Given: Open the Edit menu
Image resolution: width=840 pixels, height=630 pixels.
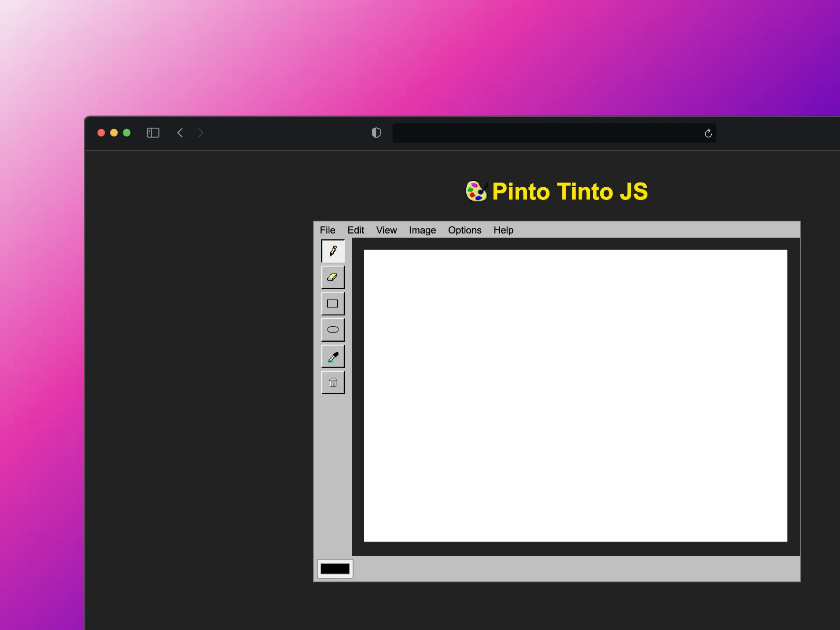Looking at the screenshot, I should pos(356,230).
